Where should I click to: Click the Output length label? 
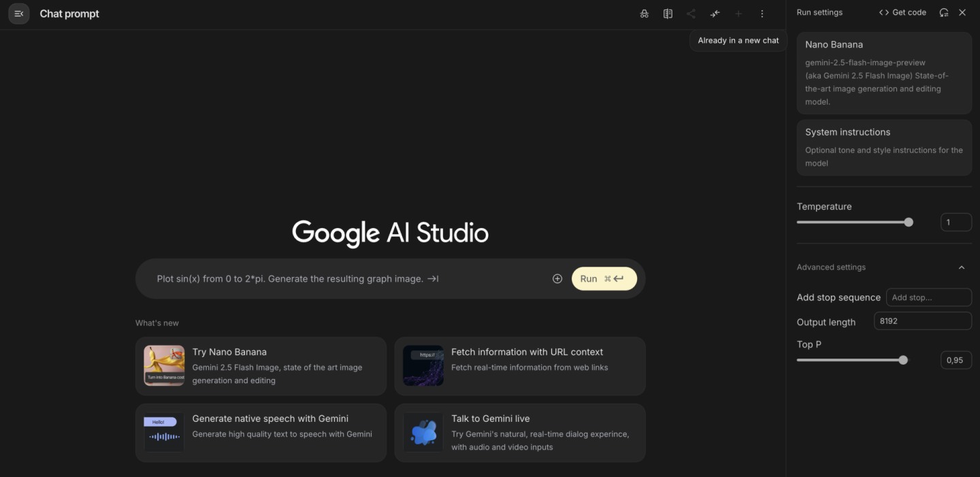(826, 322)
